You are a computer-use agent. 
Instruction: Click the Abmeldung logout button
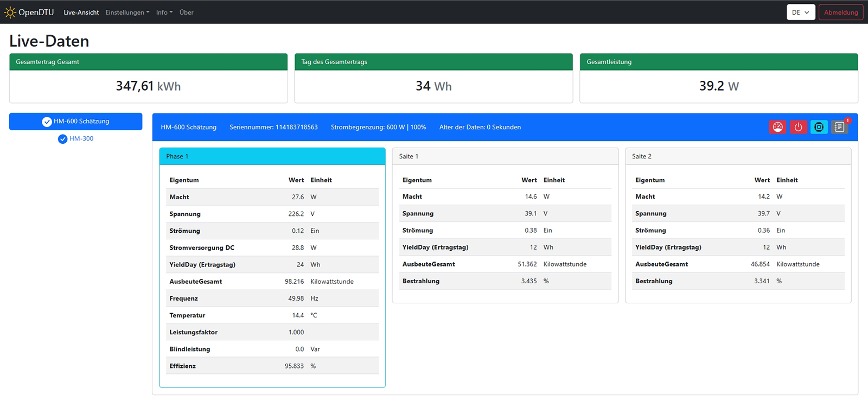[x=841, y=12]
